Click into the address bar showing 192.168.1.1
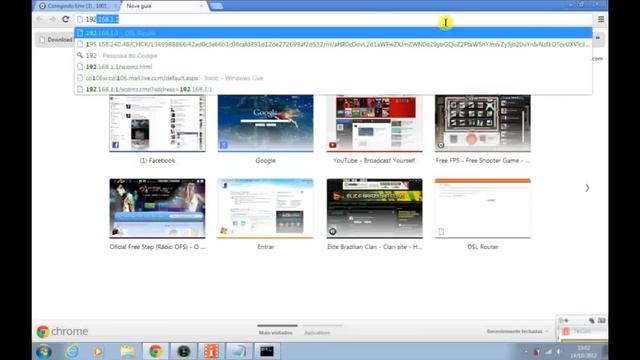640x360 pixels. [333, 19]
